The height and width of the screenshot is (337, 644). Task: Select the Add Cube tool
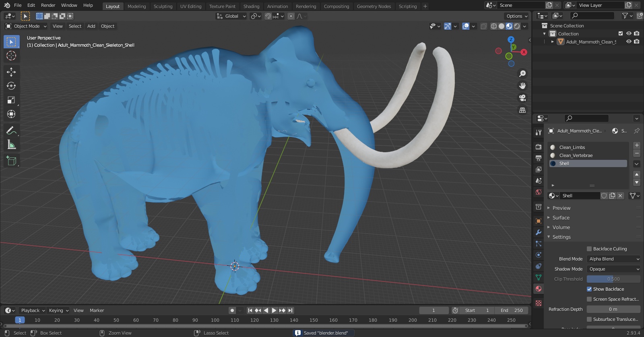(x=11, y=161)
